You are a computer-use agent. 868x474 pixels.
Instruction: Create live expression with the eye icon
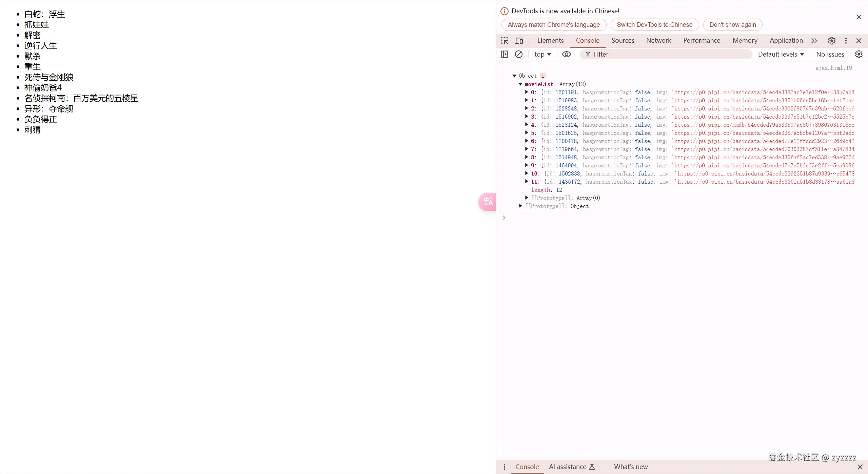tap(566, 54)
